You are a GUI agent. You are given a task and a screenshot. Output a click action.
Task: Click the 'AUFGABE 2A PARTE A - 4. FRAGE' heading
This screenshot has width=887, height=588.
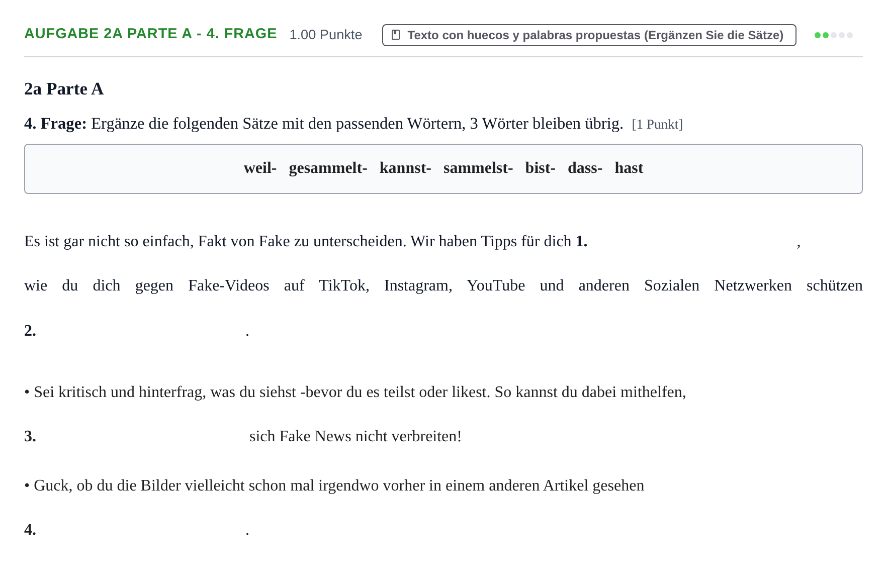tap(150, 34)
